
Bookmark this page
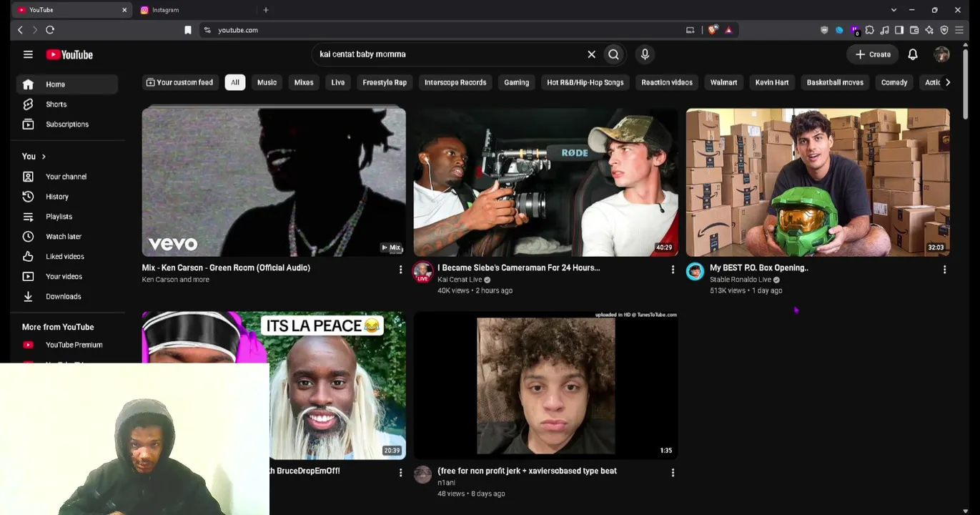click(x=188, y=30)
